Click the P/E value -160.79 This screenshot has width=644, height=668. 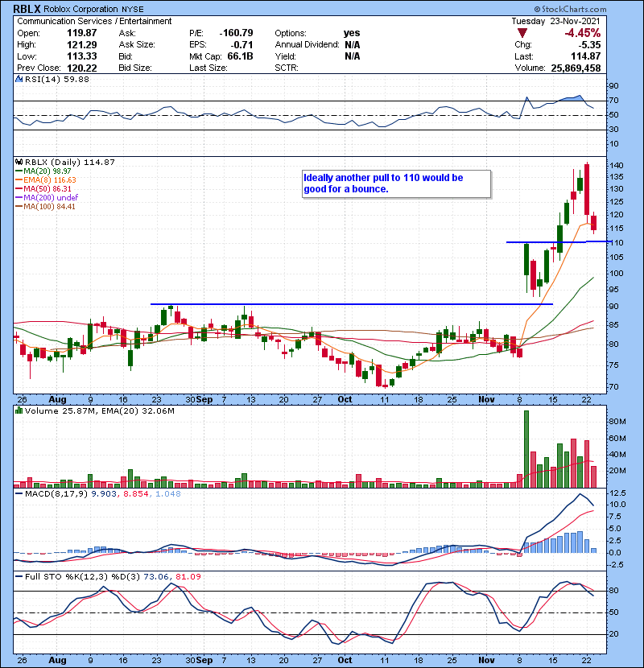pos(236,33)
